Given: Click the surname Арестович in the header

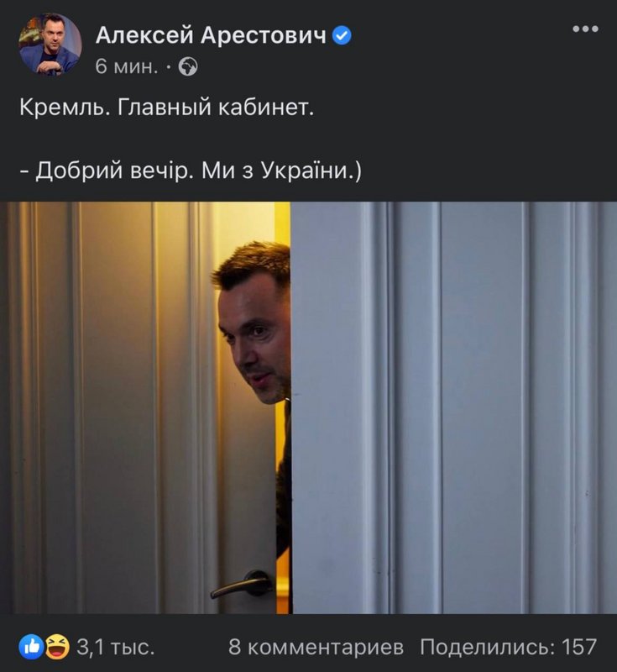Looking at the screenshot, I should (x=264, y=35).
